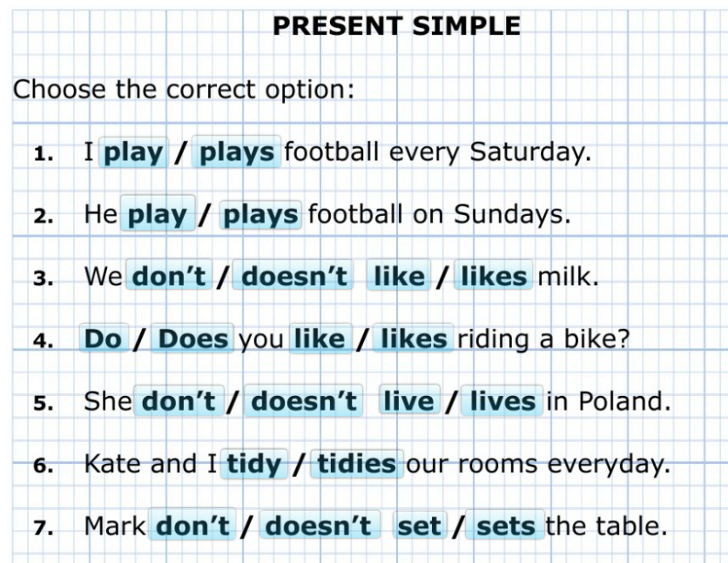Choose "don't" in sentence 3 about milk
The image size is (728, 563).
(170, 277)
